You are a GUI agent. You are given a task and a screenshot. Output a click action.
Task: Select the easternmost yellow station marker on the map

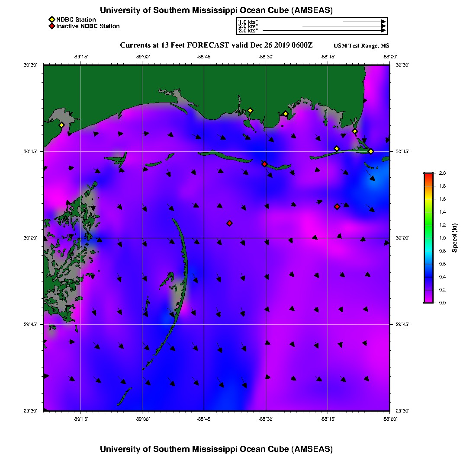point(371,151)
